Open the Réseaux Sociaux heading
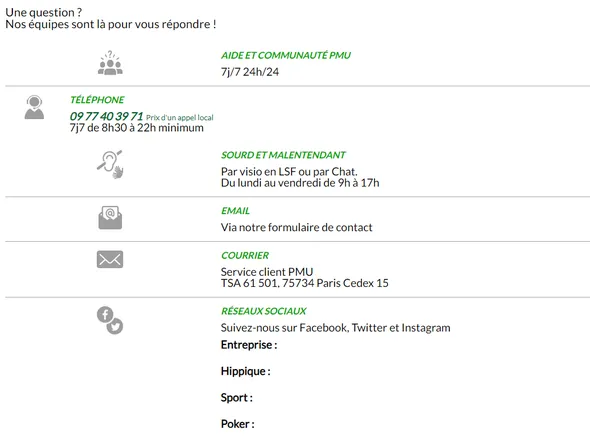 coord(263,311)
